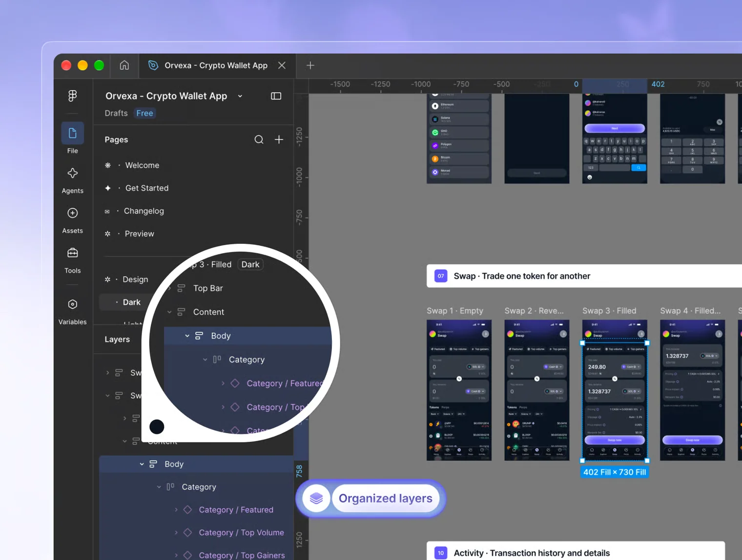Click the component icon beside Category / Top Volume
Screen dimensions: 742x560
click(187, 533)
